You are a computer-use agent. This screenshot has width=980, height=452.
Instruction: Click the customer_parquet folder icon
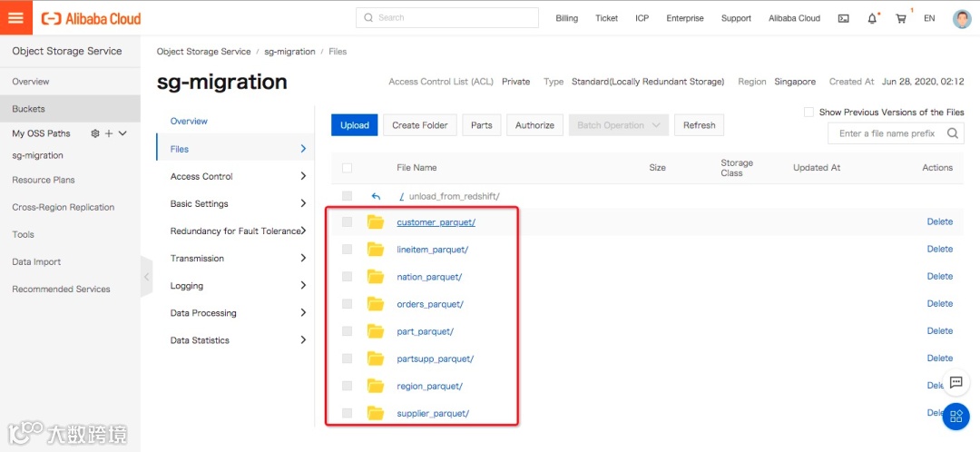376,222
